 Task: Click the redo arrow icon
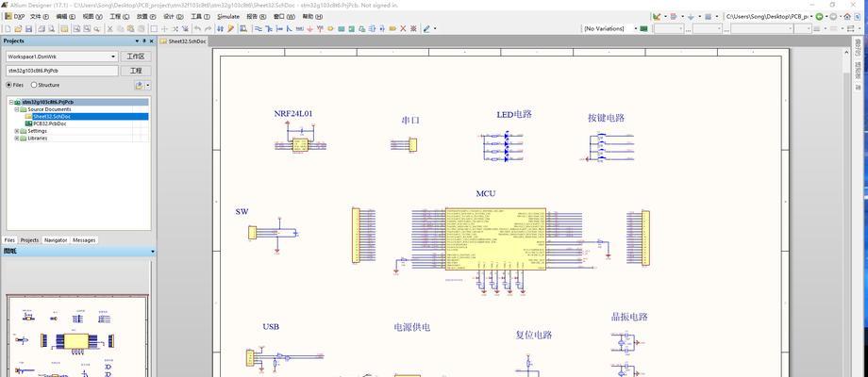(x=208, y=28)
